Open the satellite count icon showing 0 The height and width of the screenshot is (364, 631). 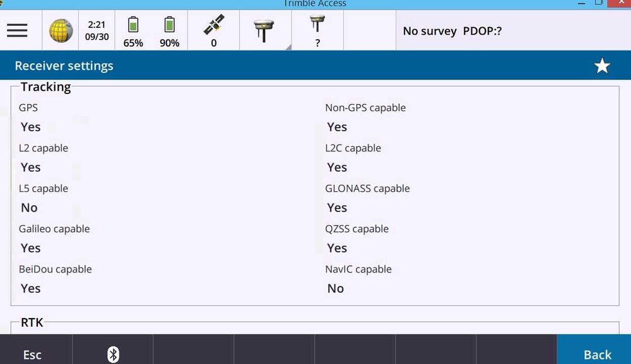coord(214,31)
